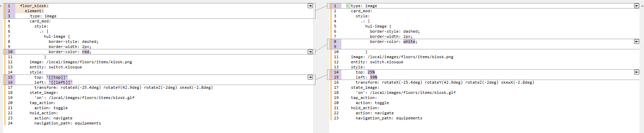Click the '59%' value in right pane
Screen dimensions: 644x133
373,77
